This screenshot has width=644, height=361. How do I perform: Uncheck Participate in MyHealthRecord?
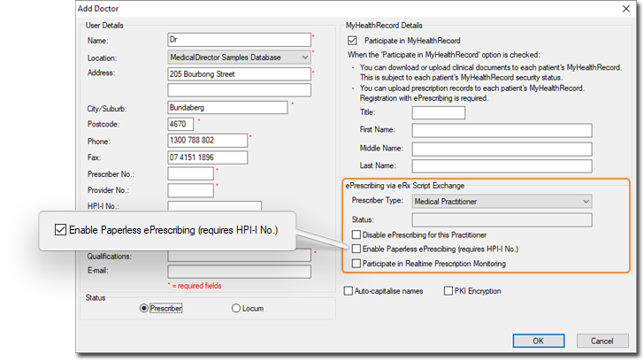coord(352,40)
